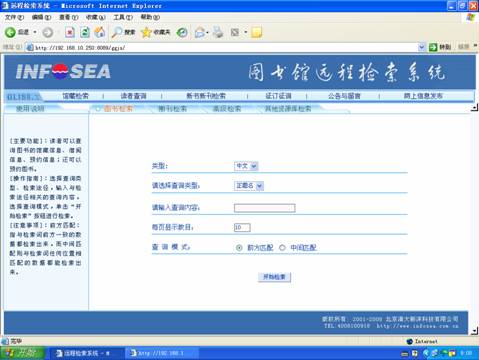Click the Home page icon
Image resolution: width=479 pixels, height=360 pixels.
(x=100, y=32)
